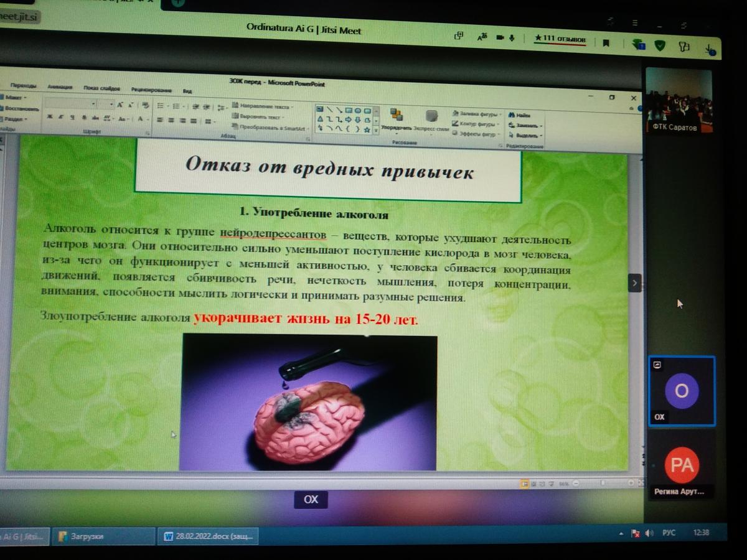Image resolution: width=747 pixels, height=560 pixels.
Task: Click the increase indent icon
Action: point(206,107)
